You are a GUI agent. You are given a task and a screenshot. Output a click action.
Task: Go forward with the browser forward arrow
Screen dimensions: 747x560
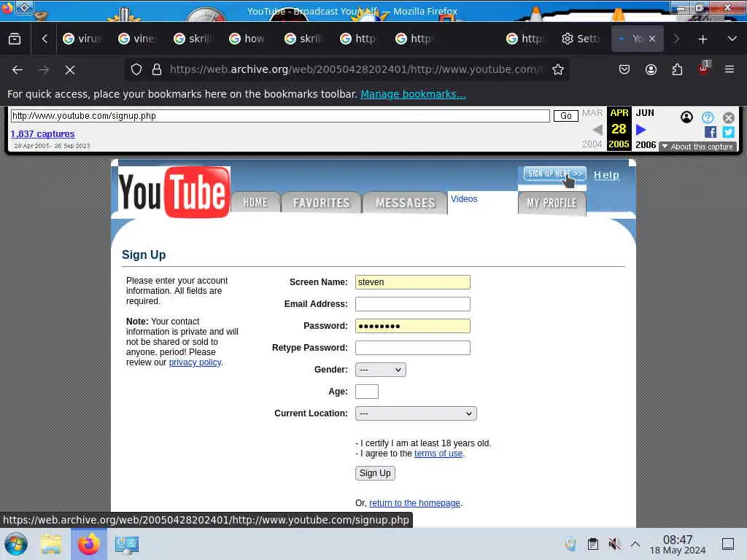(44, 70)
